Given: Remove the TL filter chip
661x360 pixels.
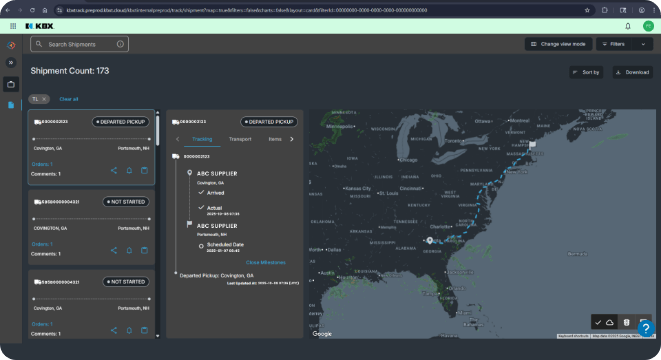Looking at the screenshot, I should (44, 99).
